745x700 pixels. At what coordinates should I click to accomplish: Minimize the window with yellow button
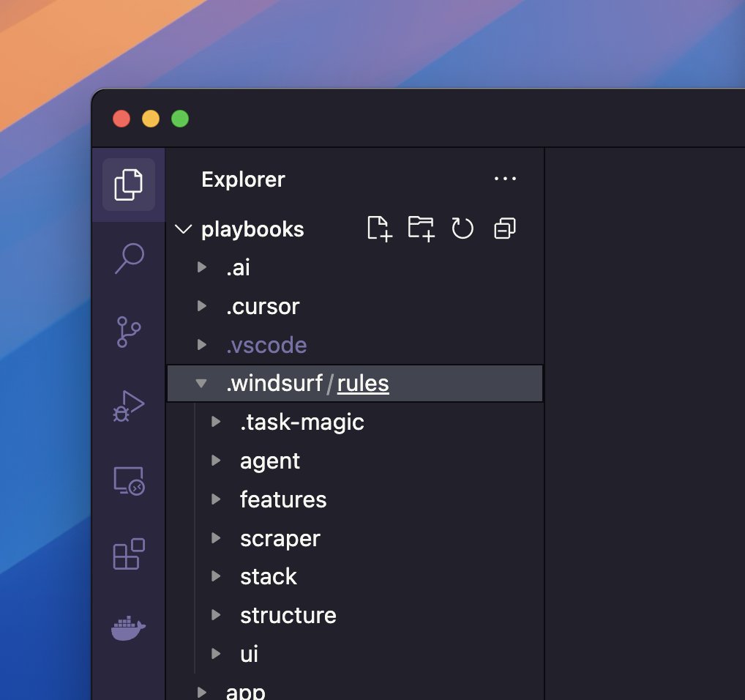coord(151,119)
